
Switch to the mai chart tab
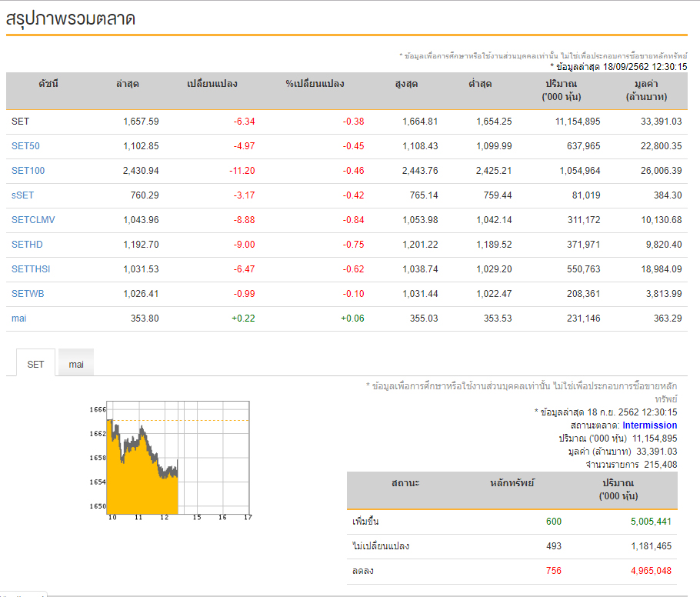(x=76, y=363)
